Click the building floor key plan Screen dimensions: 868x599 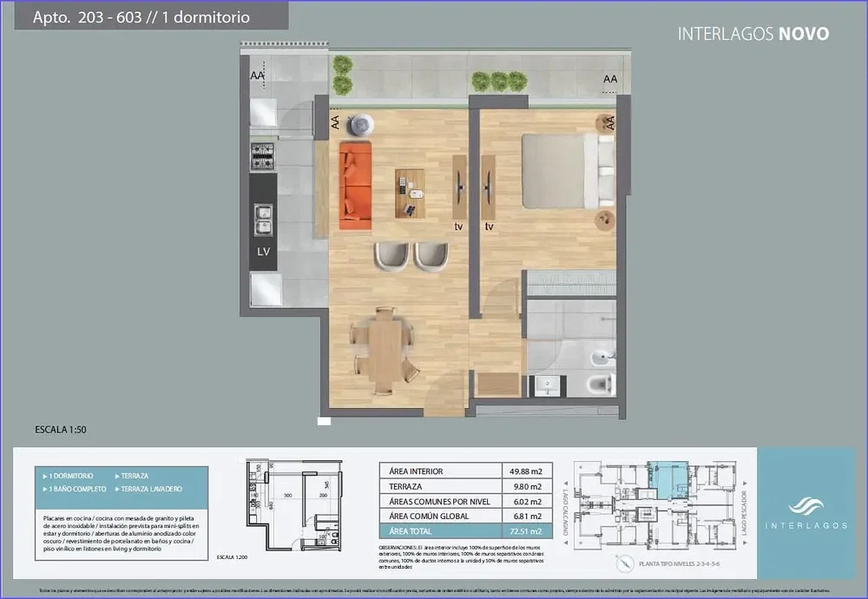click(654, 505)
